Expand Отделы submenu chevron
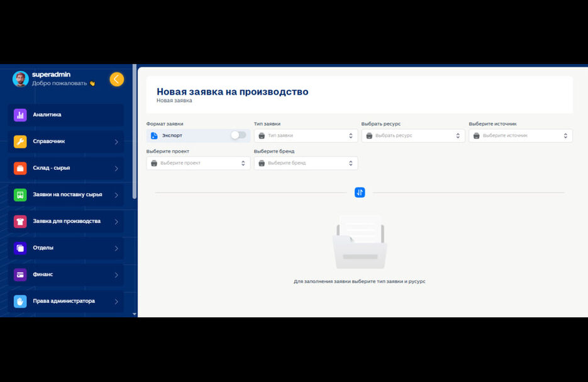Screen dimensions: 588x382 [x=116, y=249]
